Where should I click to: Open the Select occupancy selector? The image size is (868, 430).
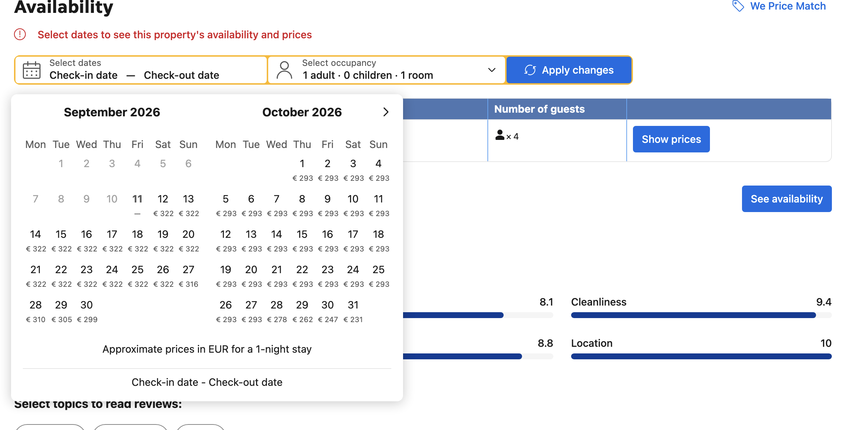pos(386,70)
